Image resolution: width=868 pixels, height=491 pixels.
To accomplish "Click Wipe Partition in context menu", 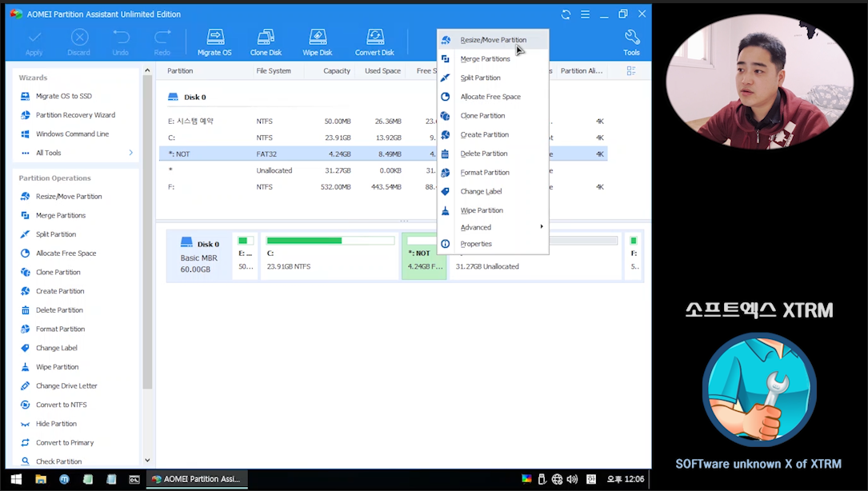I will 494,210.
